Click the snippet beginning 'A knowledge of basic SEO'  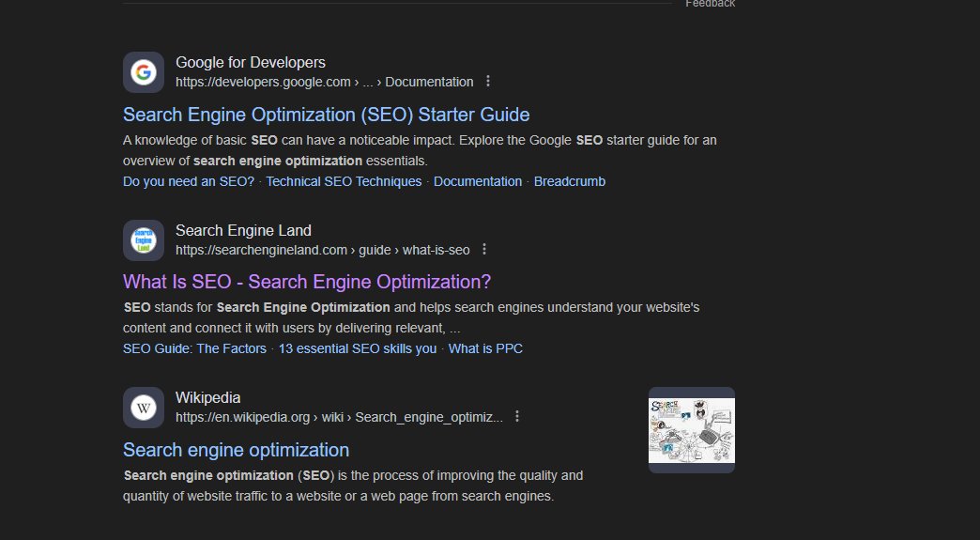pyautogui.click(x=420, y=150)
